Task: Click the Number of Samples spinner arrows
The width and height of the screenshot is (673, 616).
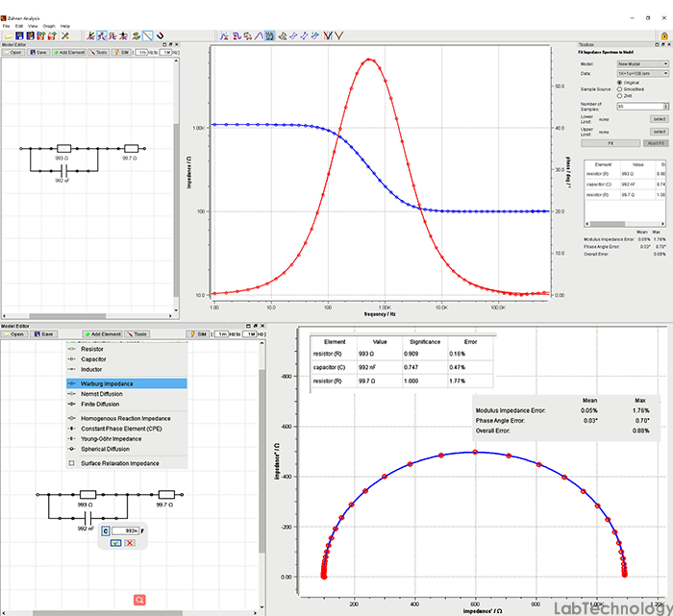Action: pyautogui.click(x=666, y=107)
